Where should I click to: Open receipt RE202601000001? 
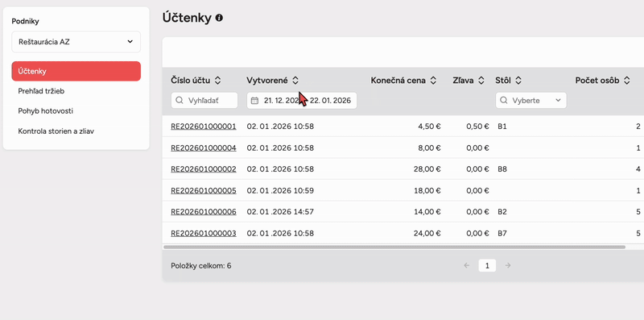point(204,127)
